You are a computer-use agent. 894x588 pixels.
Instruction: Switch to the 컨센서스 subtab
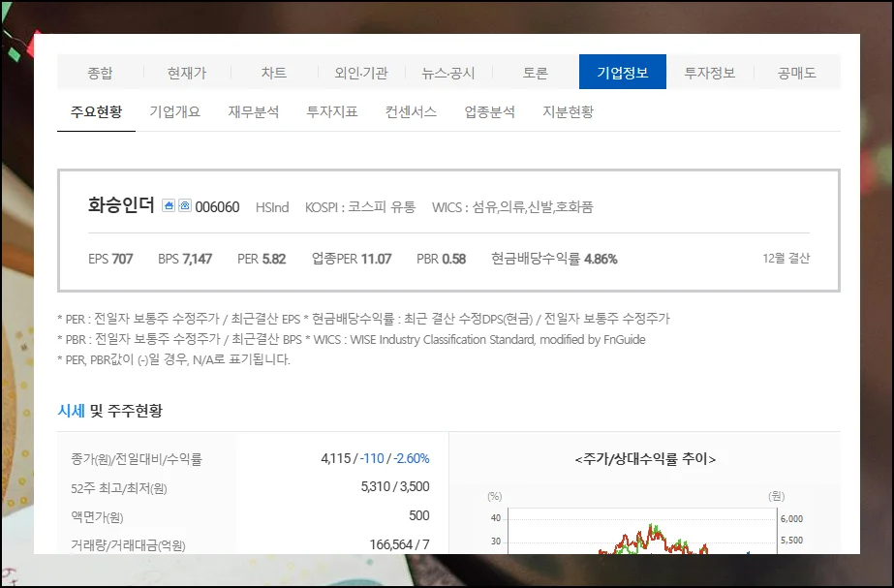410,111
